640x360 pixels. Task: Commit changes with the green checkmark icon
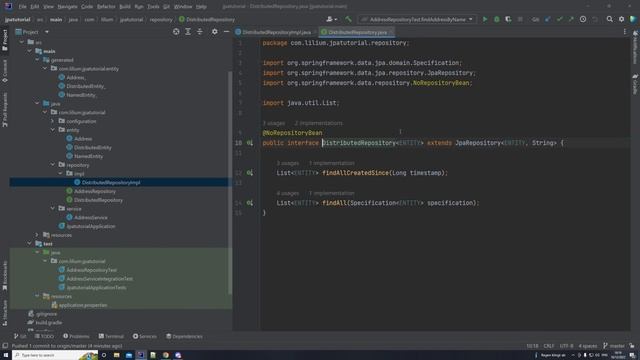pyautogui.click(x=560, y=19)
